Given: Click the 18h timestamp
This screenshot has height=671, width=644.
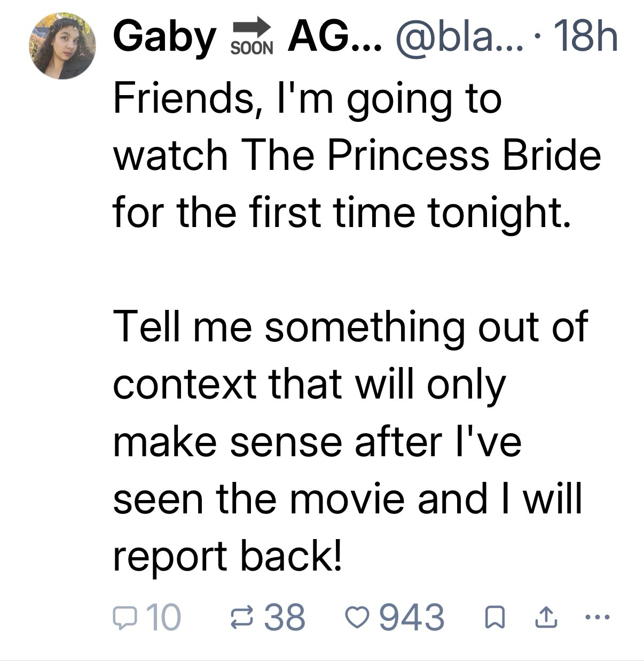Looking at the screenshot, I should tap(586, 37).
